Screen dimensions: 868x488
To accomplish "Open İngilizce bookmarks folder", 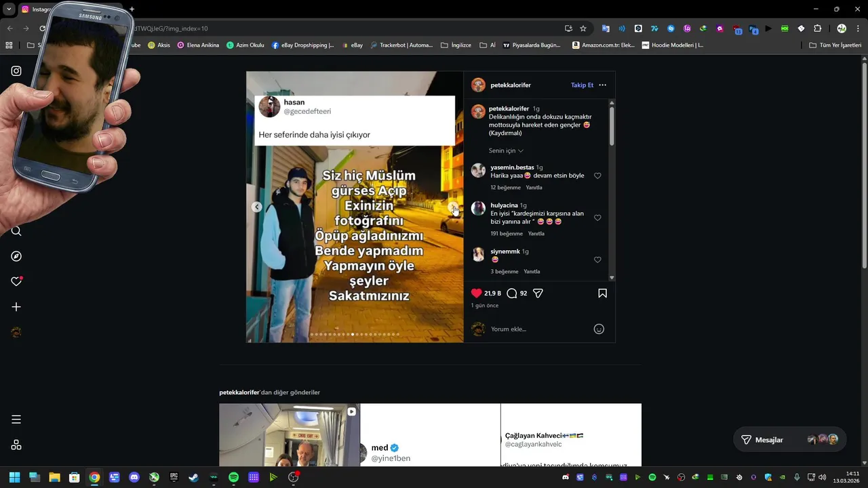I will 456,45.
